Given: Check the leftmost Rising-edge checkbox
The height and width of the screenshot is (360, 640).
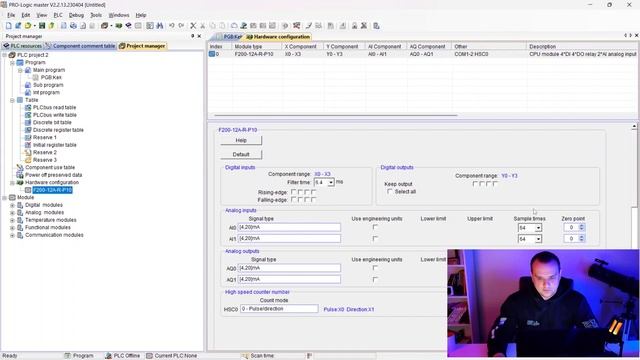Looking at the screenshot, I should coord(293,192).
